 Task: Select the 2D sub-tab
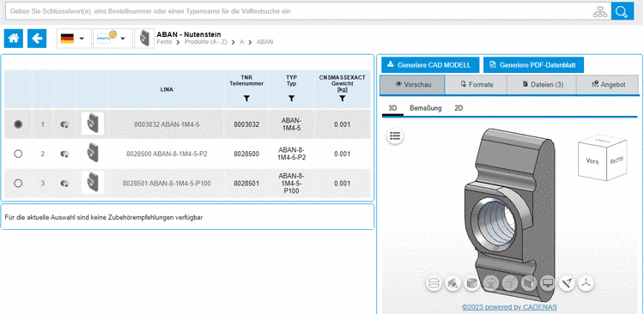[x=459, y=108]
